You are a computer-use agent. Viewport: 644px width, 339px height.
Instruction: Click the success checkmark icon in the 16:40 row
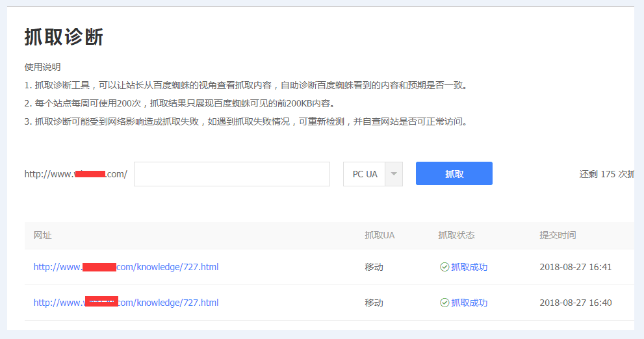[444, 303]
